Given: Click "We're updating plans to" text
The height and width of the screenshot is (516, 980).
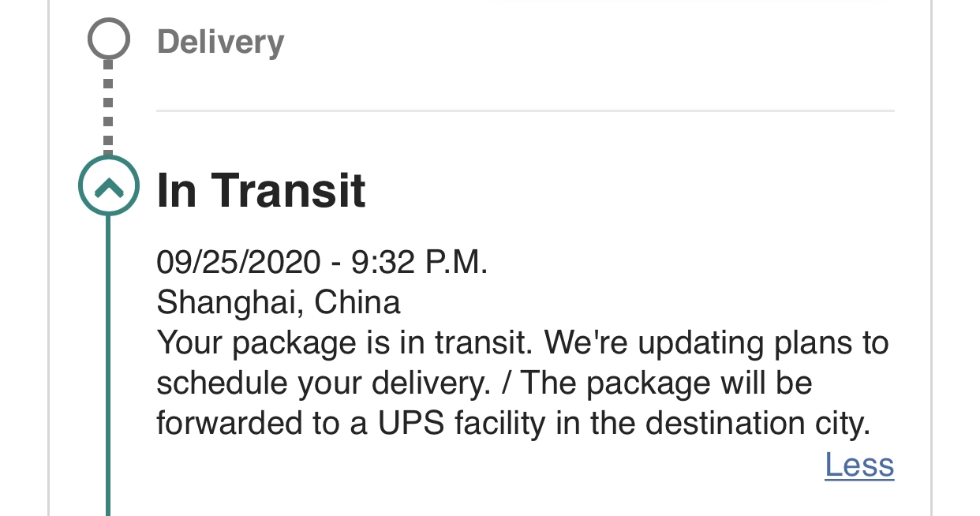Looking at the screenshot, I should (716, 343).
